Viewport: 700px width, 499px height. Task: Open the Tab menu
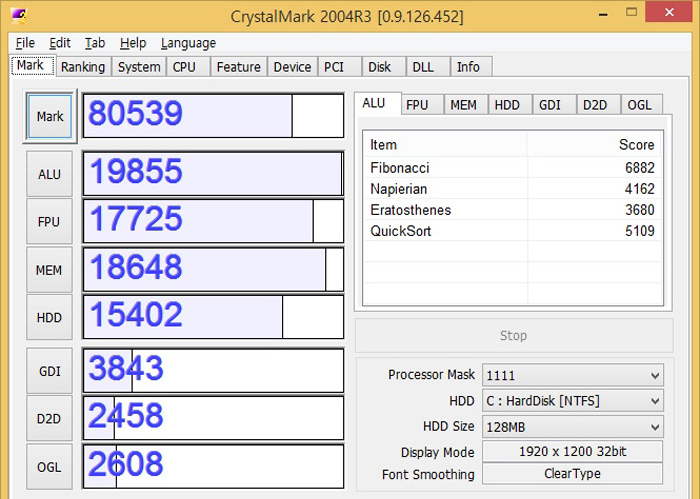click(95, 43)
